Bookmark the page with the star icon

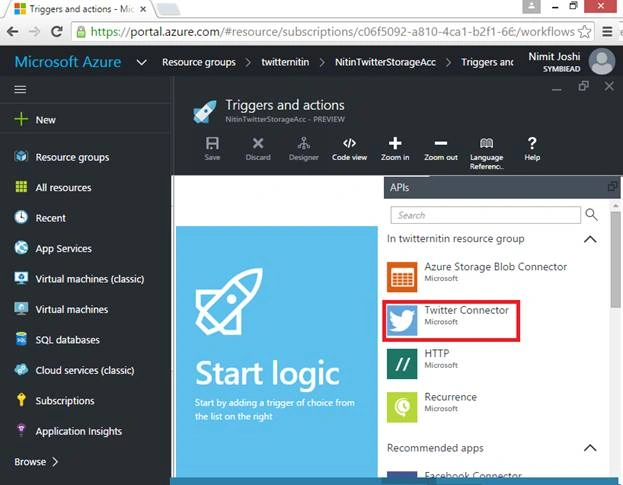[584, 31]
